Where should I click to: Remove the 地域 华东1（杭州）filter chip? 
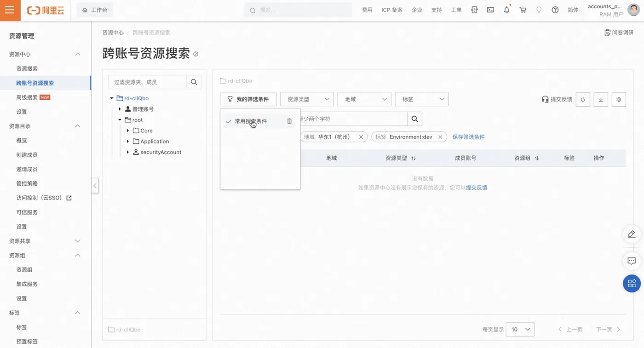[361, 137]
